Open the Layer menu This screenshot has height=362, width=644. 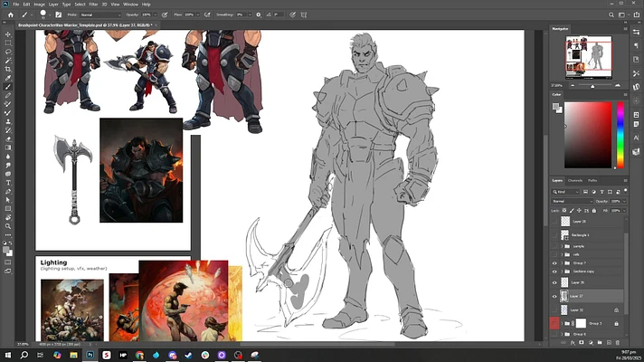(x=53, y=5)
